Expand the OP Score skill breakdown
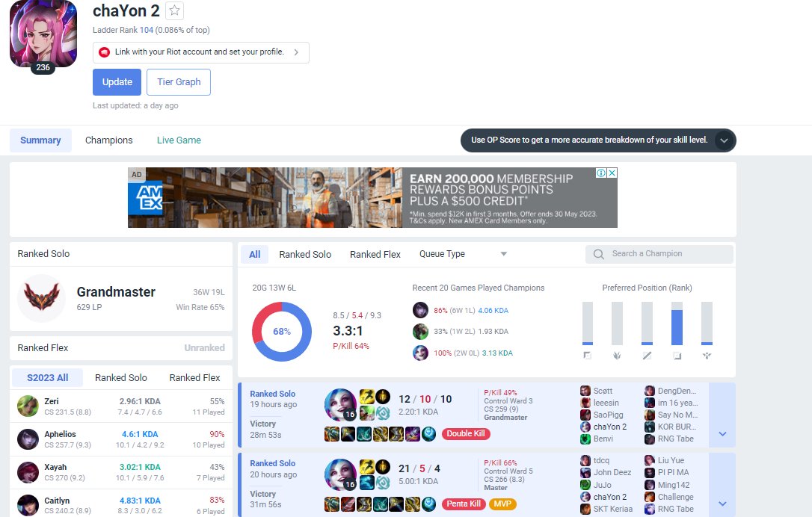 click(x=724, y=140)
